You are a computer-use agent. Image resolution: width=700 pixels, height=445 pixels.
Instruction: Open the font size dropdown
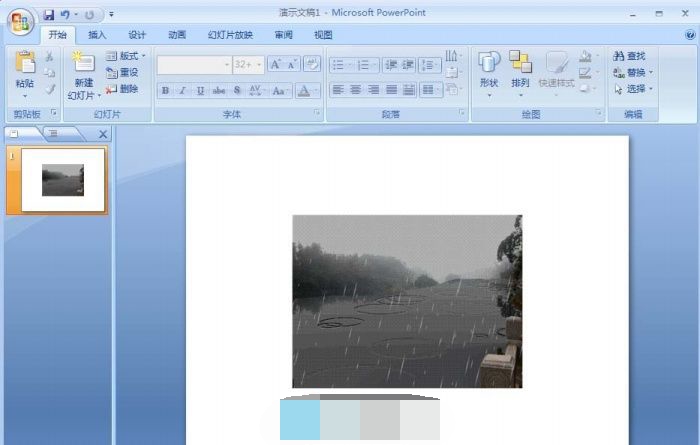pyautogui.click(x=260, y=65)
